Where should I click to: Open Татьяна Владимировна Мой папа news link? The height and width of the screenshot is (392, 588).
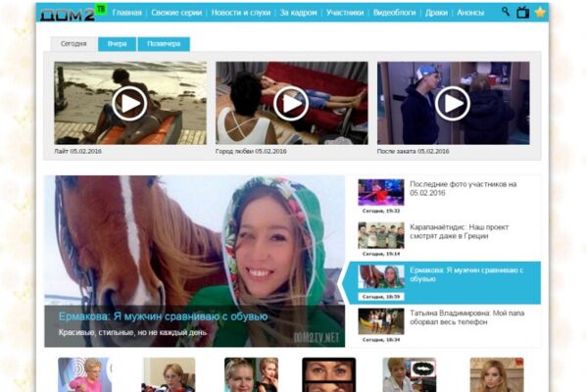pos(466,318)
